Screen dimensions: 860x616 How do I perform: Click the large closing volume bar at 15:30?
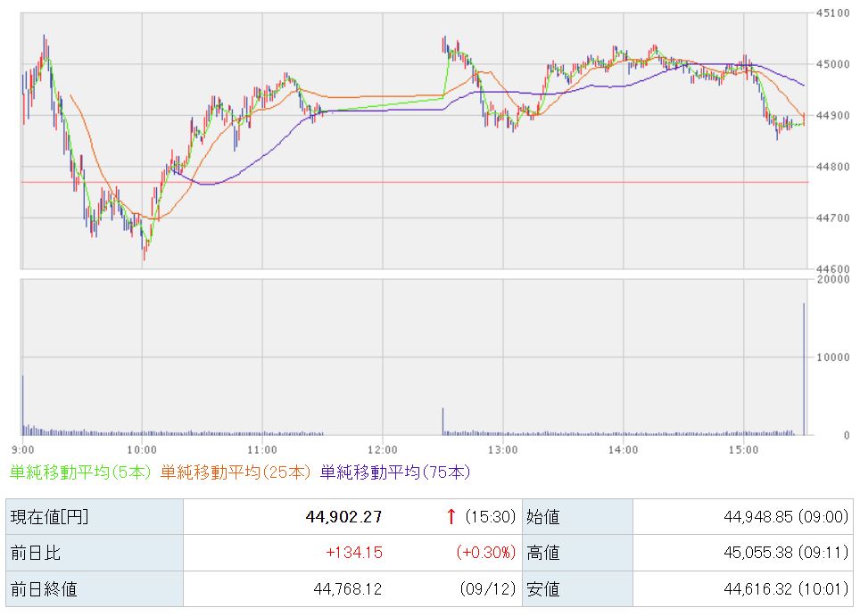tap(804, 369)
